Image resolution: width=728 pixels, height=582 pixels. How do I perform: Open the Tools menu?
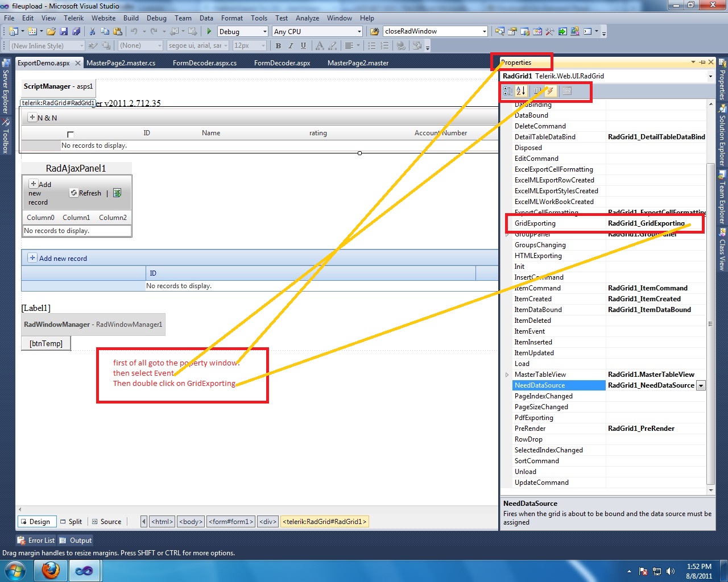click(259, 18)
